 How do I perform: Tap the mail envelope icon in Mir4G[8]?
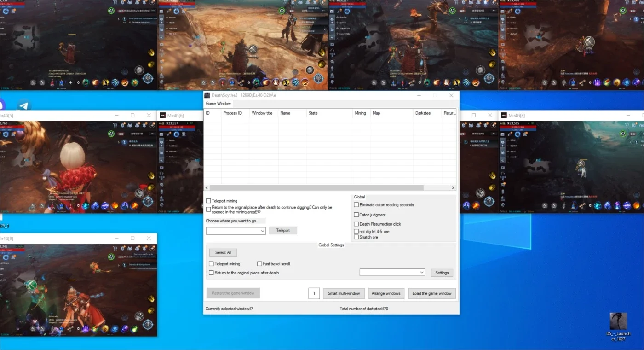[502, 134]
